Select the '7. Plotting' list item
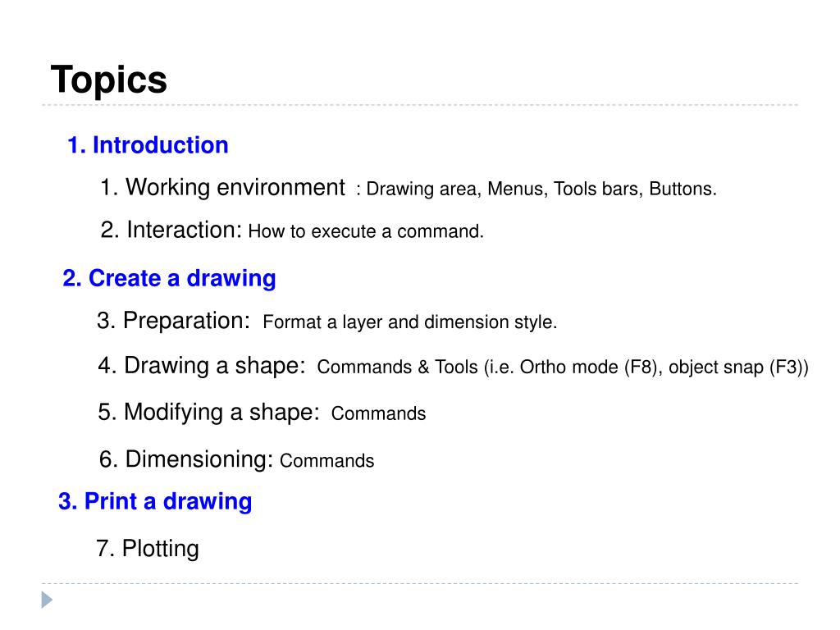Image resolution: width=840 pixels, height=630 pixels. (x=148, y=549)
